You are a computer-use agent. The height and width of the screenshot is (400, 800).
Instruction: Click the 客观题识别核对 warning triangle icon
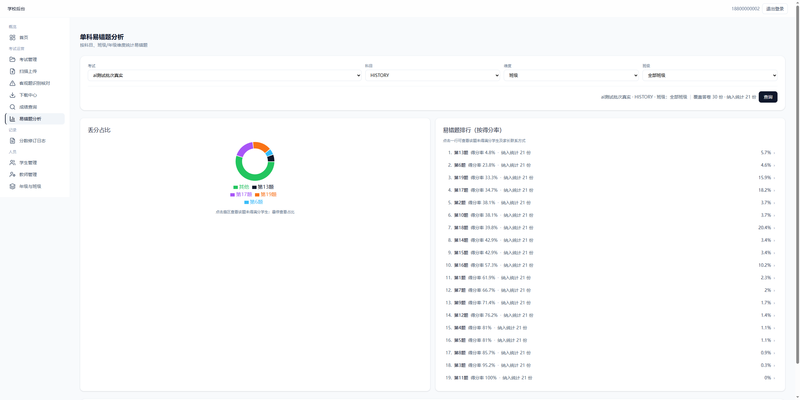pos(12,83)
